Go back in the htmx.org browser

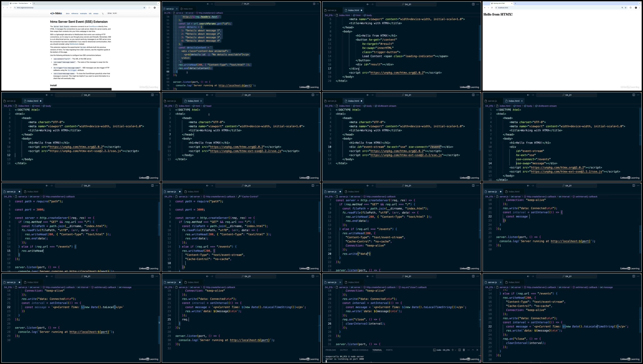3,8
